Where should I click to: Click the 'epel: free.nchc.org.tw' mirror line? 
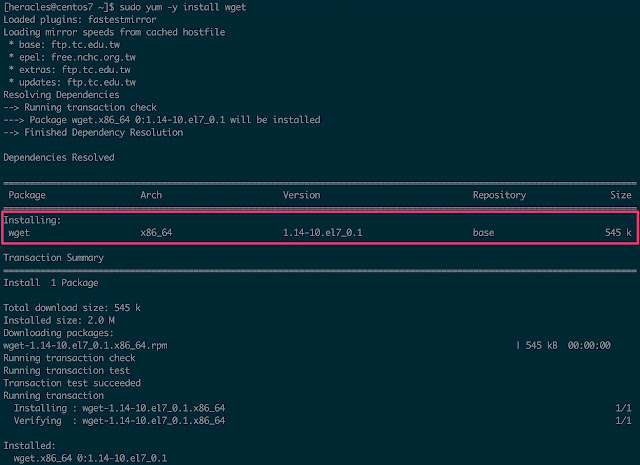pyautogui.click(x=72, y=57)
